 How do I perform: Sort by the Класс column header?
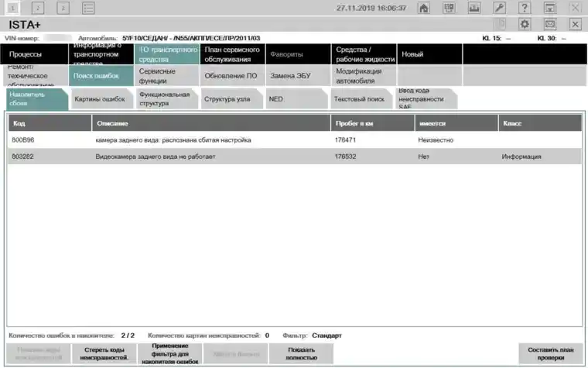[540, 123]
